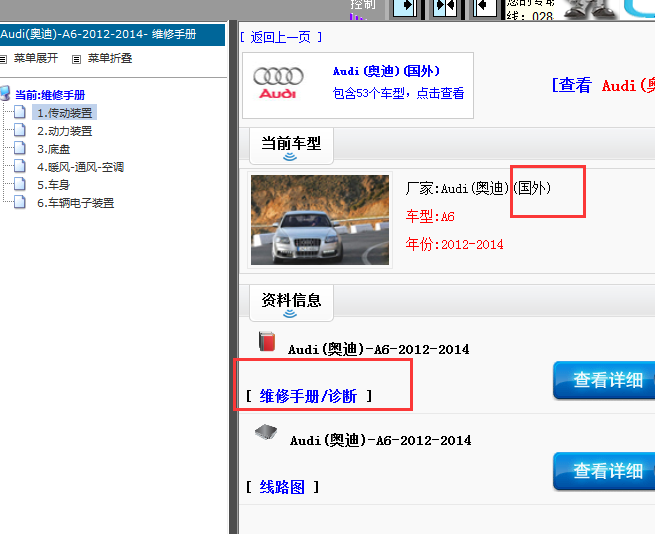655x534 pixels.
Task: Click page icon beside 4.暖风-通风-空调
Action: [x=20, y=166]
